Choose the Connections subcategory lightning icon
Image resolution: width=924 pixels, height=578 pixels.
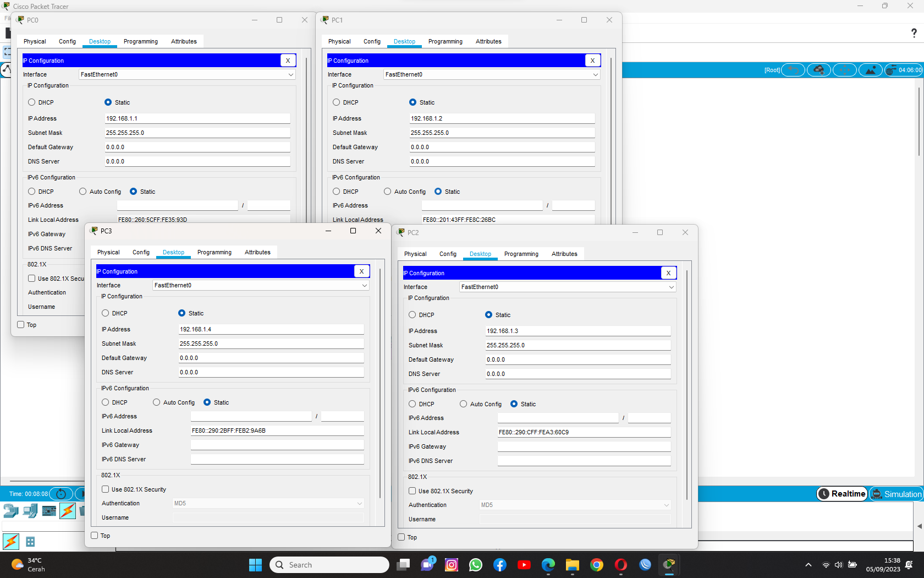click(x=11, y=542)
